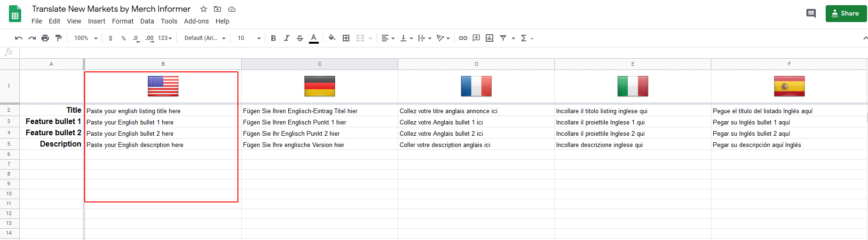This screenshot has height=240, width=868.
Task: Select cell 'Fügen Sie Ihre englische Version hier'
Action: tap(320, 144)
